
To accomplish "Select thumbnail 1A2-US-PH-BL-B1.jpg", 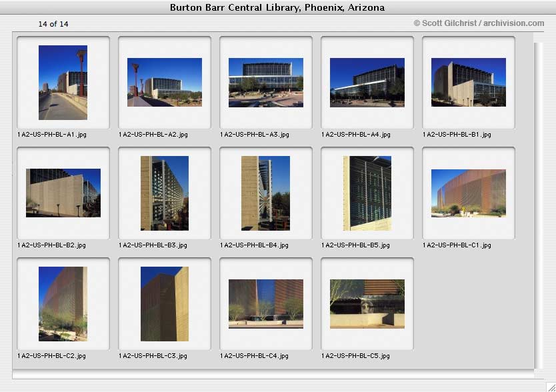I will tap(469, 82).
